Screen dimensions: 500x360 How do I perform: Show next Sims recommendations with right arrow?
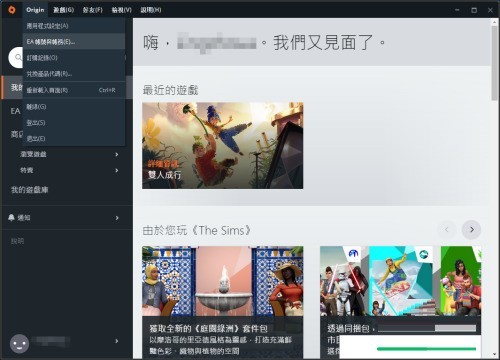pos(471,229)
